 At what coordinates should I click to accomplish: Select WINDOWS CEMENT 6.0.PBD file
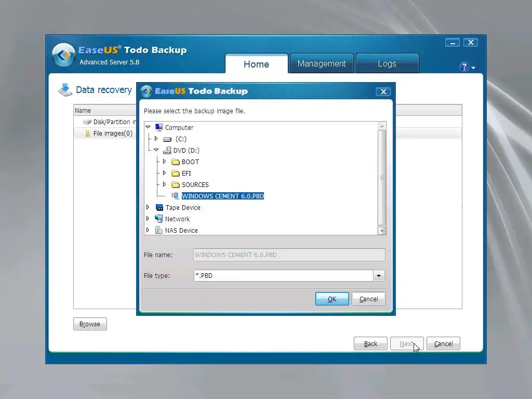coord(222,196)
